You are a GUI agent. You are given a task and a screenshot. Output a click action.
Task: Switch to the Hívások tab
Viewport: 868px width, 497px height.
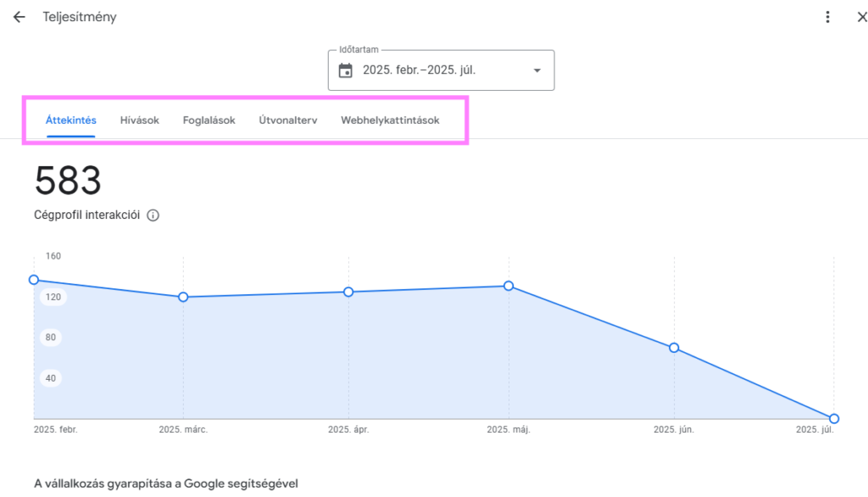[140, 120]
